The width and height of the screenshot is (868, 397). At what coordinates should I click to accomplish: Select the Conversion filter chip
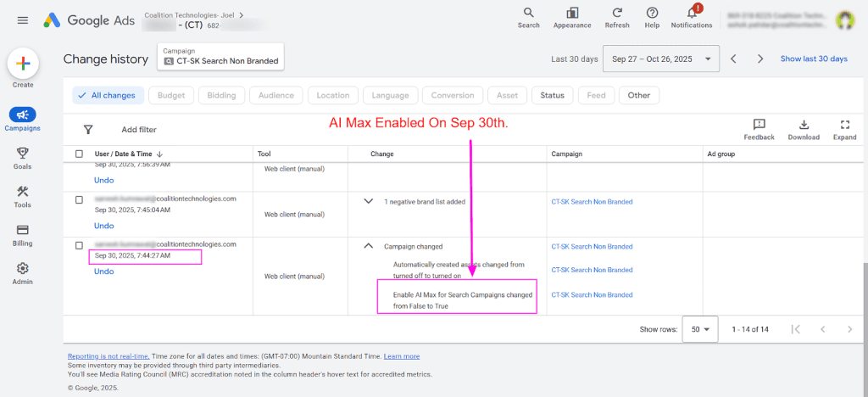click(x=453, y=95)
